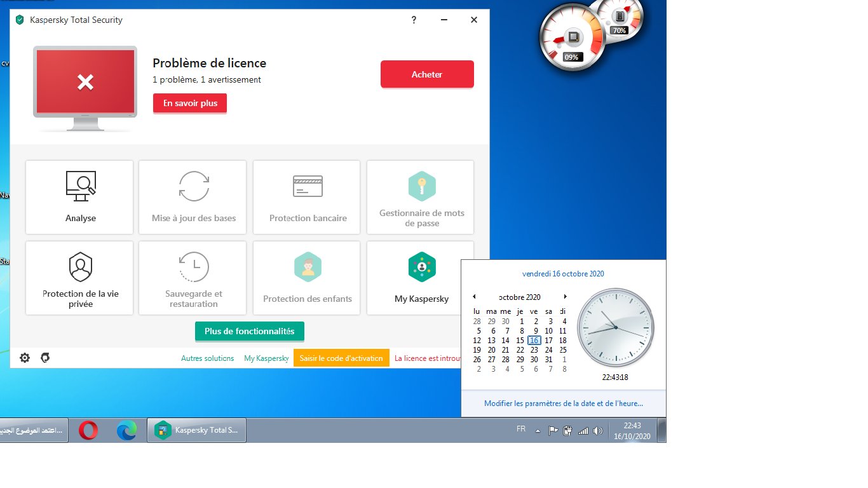
Task: Click Kaspersky Total Security taskbar button
Action: click(x=197, y=430)
